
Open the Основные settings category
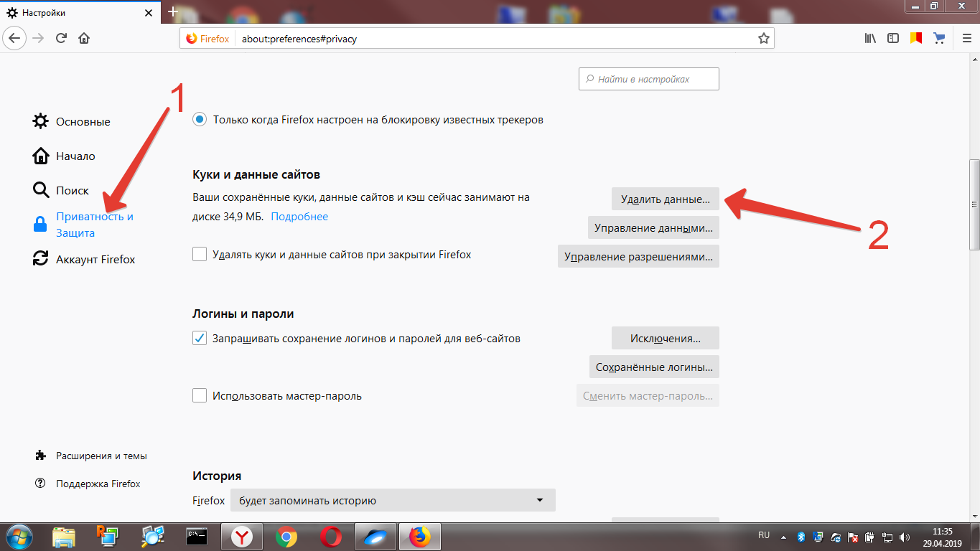coord(72,121)
